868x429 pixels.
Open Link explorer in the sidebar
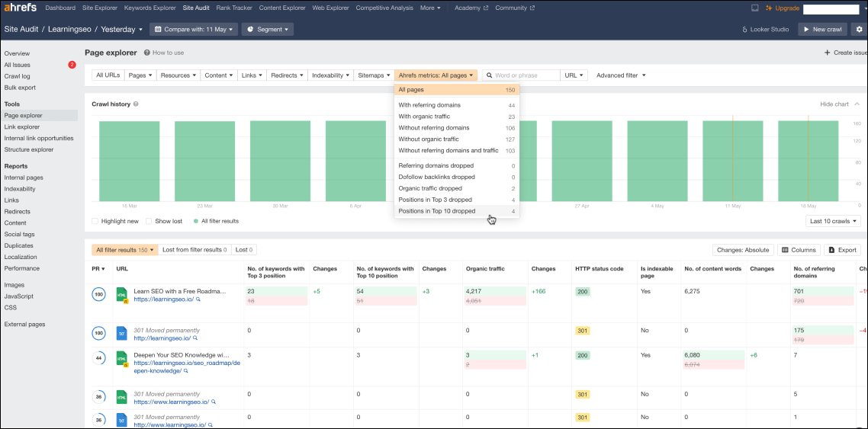[22, 126]
